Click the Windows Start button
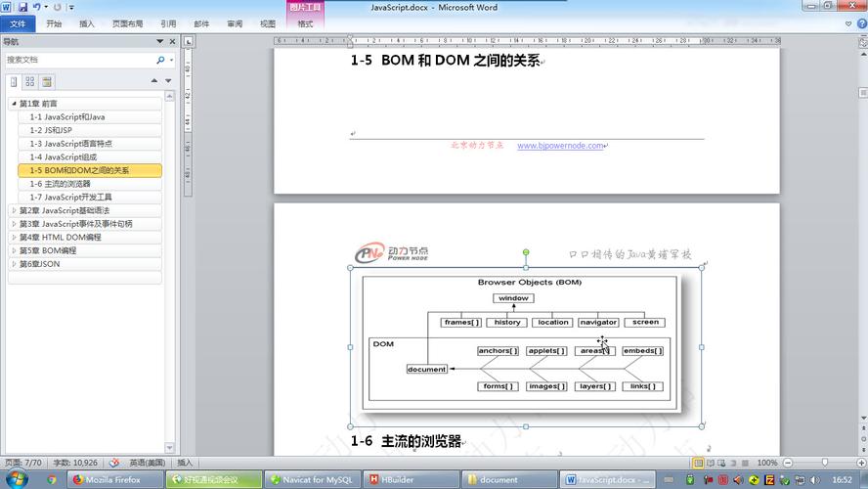Image resolution: width=868 pixels, height=489 pixels. [17, 479]
